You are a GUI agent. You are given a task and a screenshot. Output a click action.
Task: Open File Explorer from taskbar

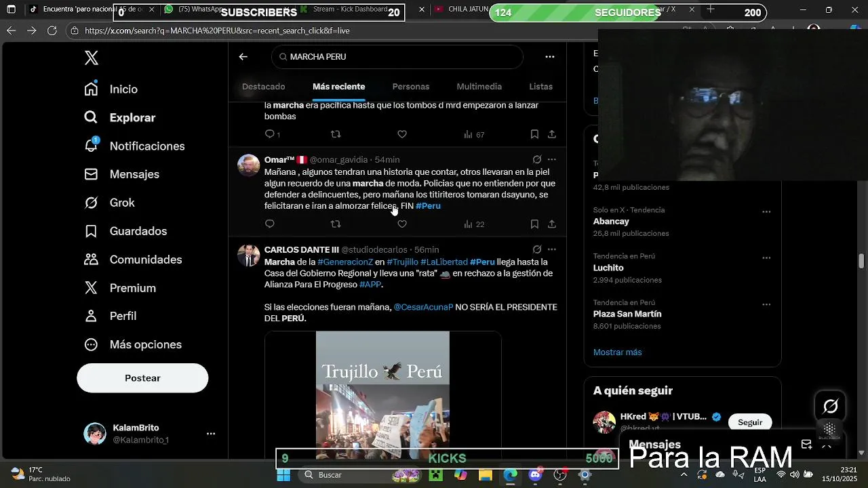tap(486, 475)
